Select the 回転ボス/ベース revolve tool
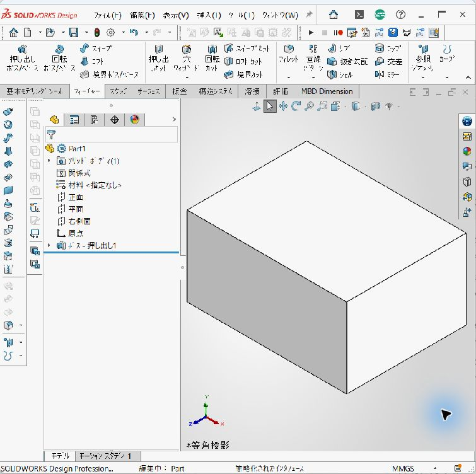 pyautogui.click(x=59, y=58)
